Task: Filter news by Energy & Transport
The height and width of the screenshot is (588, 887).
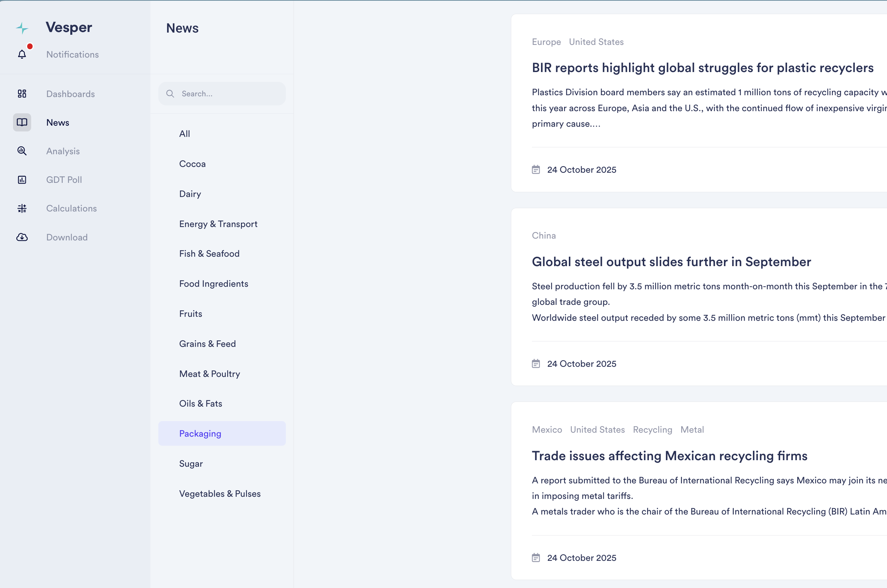Action: point(218,224)
